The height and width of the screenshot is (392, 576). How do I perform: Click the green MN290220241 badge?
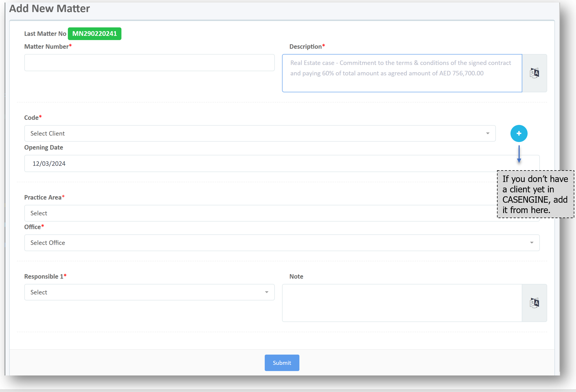click(x=94, y=34)
